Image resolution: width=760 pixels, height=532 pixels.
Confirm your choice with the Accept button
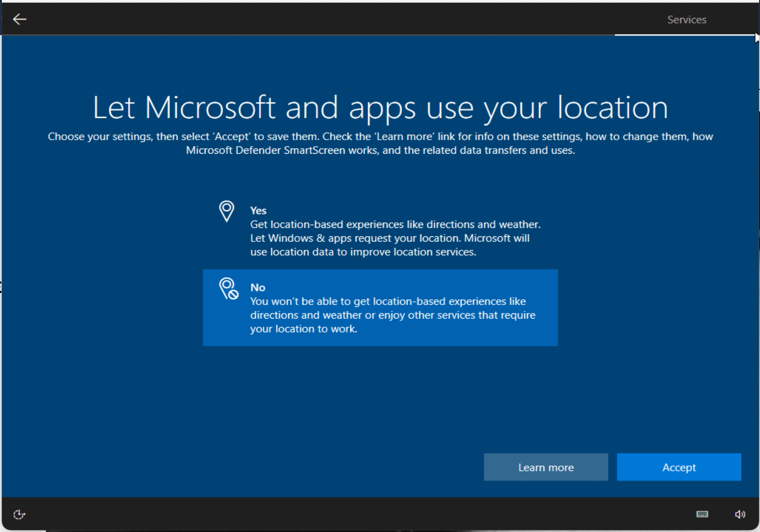pyautogui.click(x=679, y=467)
